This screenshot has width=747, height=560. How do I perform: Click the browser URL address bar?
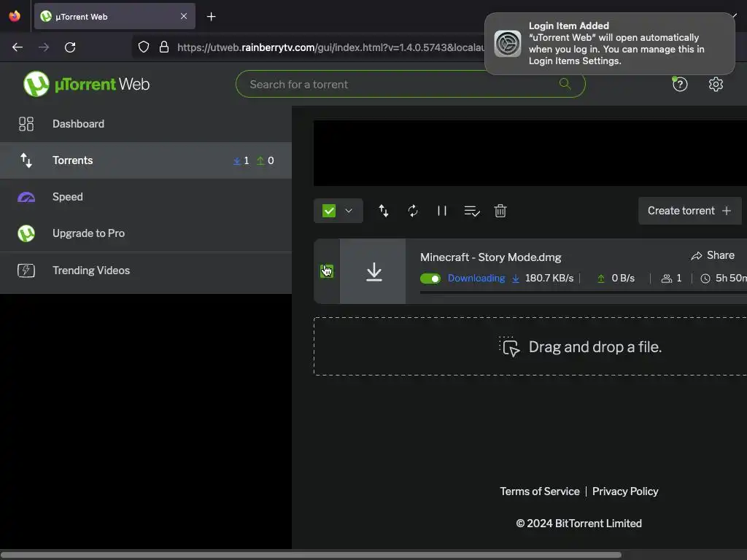(x=330, y=47)
